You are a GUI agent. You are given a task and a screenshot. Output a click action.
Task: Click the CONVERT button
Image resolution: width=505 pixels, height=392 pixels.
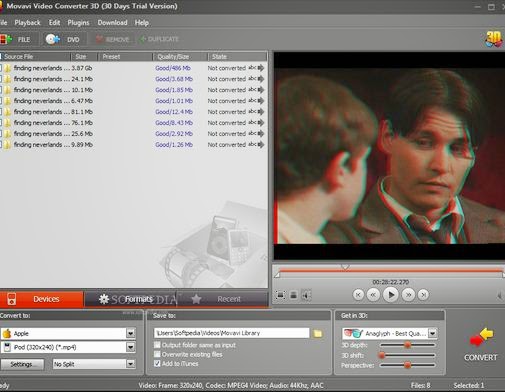click(480, 345)
